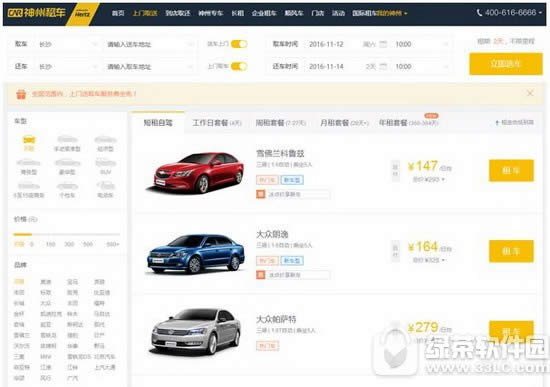Select the 舒适型 car type icon

pyautogui.click(x=29, y=163)
